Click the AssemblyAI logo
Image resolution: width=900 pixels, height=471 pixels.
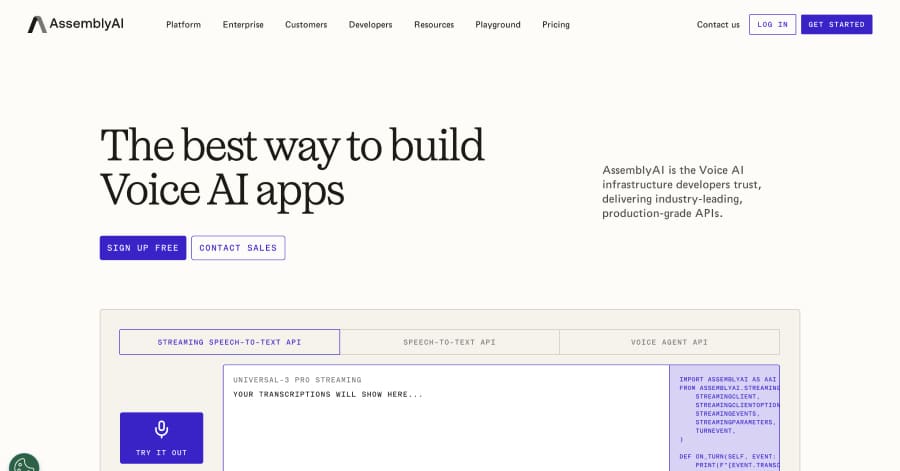(76, 24)
